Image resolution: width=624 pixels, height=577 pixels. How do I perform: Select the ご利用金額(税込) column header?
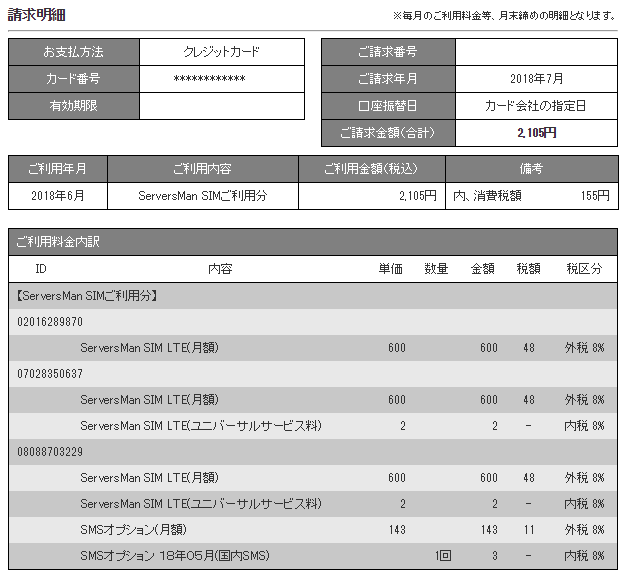pyautogui.click(x=372, y=169)
